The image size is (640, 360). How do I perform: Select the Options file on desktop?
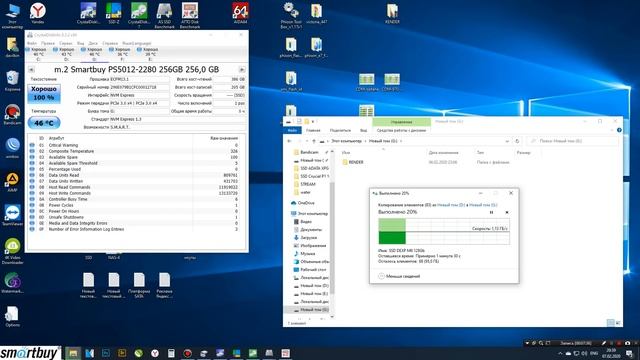point(12,317)
